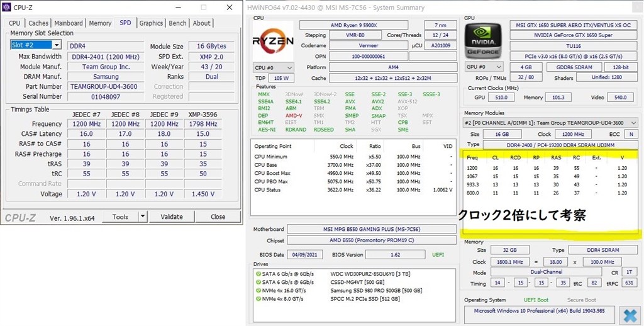Screen dimensions: 644x326
Task: Click the Tools button in CPU-Z
Action: click(x=120, y=216)
